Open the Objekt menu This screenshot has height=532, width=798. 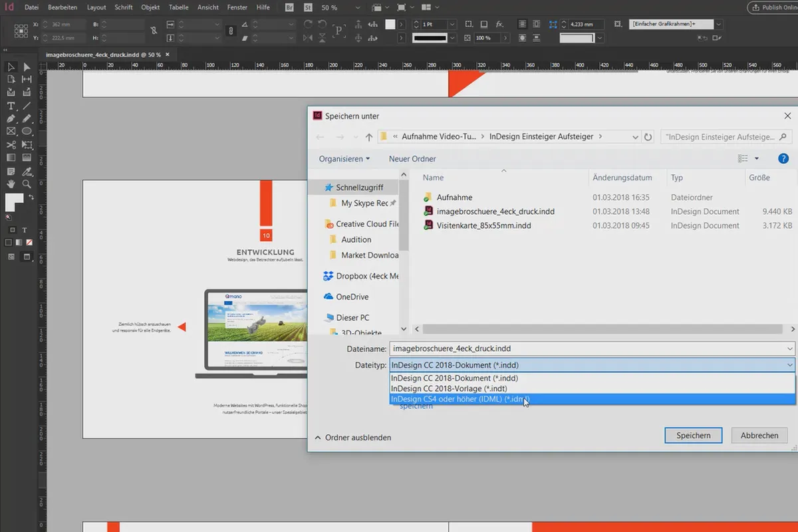coord(150,7)
